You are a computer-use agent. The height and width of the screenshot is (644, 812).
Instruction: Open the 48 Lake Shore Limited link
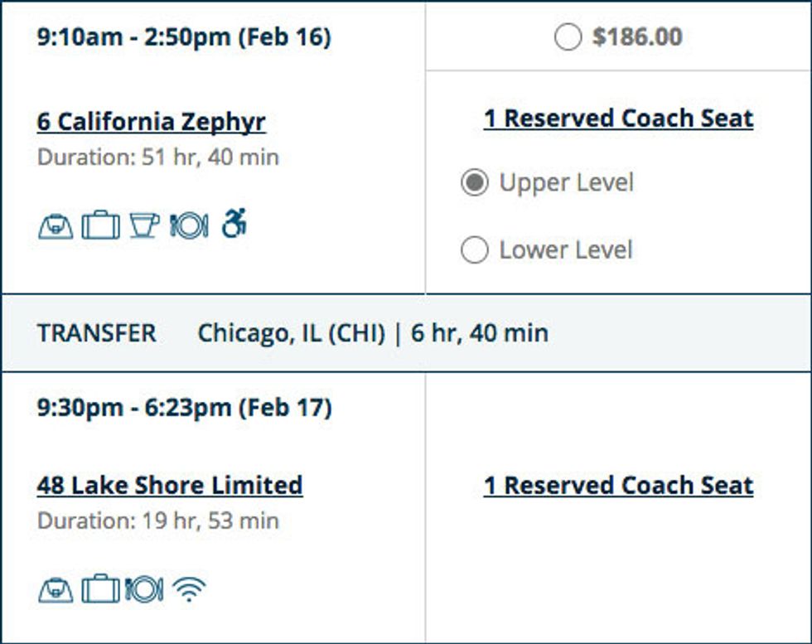pyautogui.click(x=170, y=485)
